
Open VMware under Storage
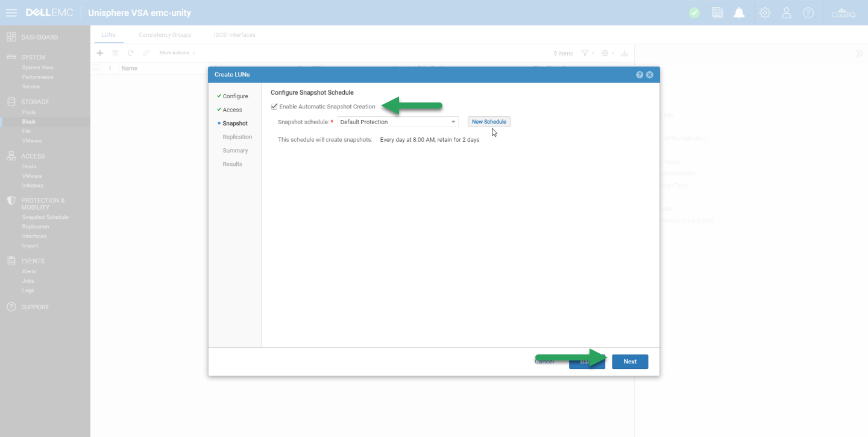[x=32, y=141]
